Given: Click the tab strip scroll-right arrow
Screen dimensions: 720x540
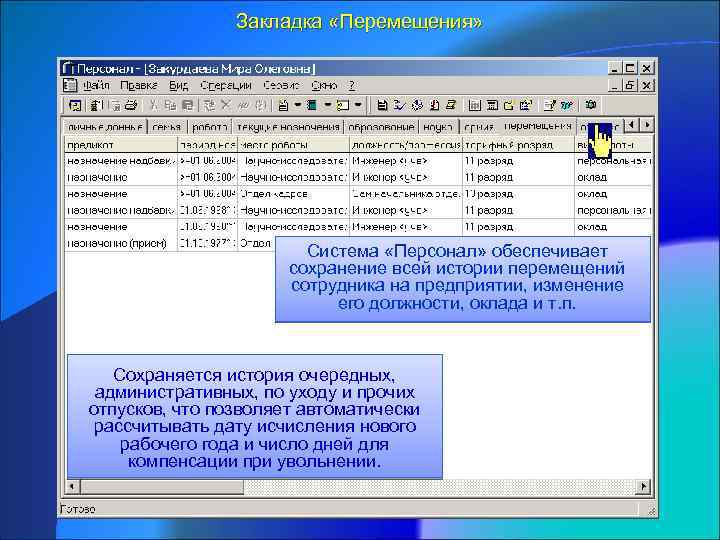Looking at the screenshot, I should coord(647,125).
